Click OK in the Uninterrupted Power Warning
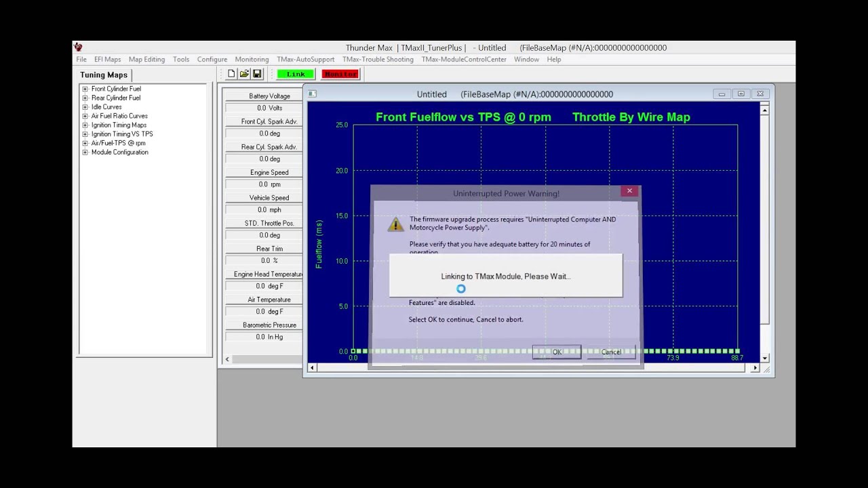Viewport: 868px width, 488px height. tap(557, 352)
